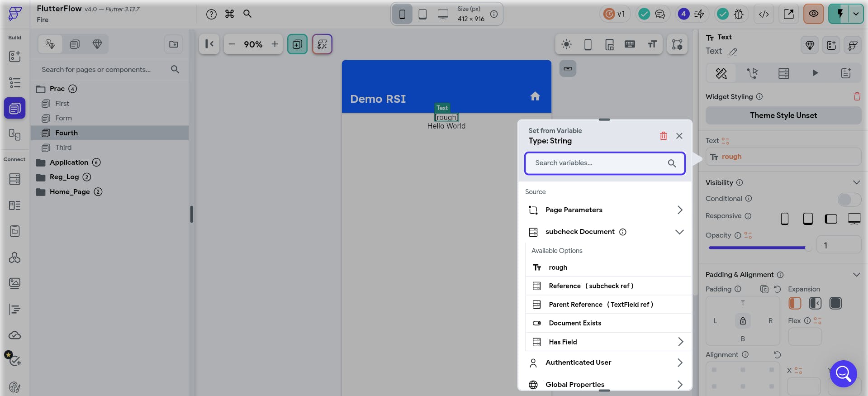Select the Document Exists option

[x=608, y=323]
